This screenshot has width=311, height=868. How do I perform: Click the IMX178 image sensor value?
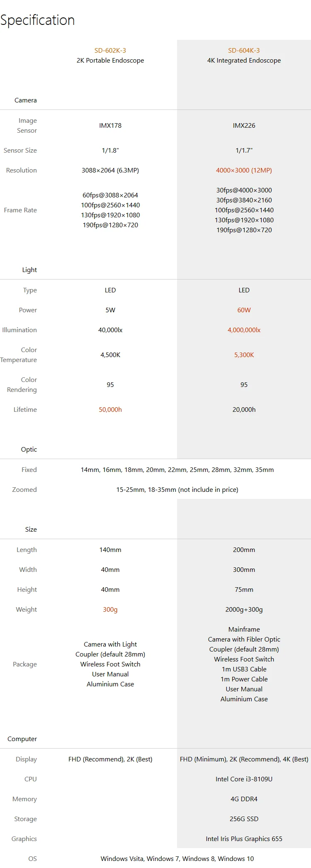110,126
